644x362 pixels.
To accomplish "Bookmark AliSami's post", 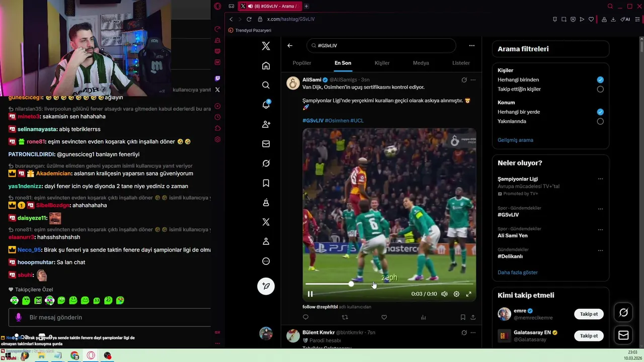I will tap(463, 317).
